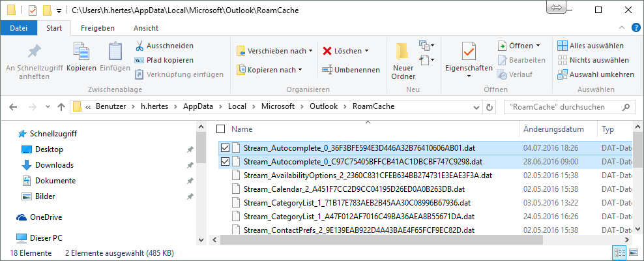Click the RoamCache durchsuchen search field

point(568,107)
